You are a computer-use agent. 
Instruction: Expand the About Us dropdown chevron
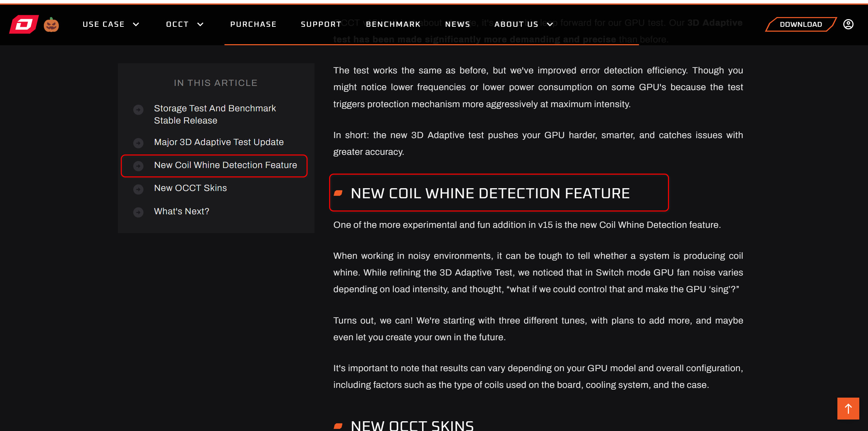pos(550,24)
